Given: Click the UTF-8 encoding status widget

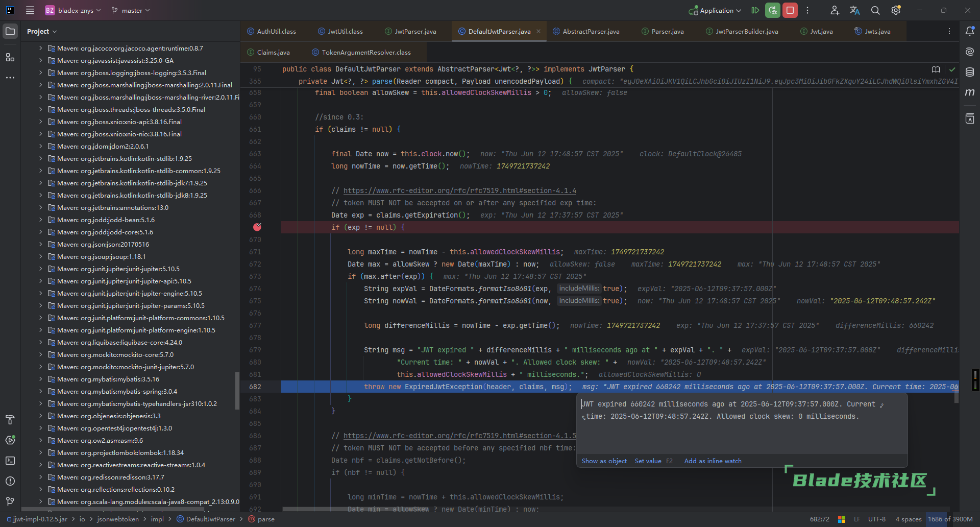Looking at the screenshot, I should [876, 519].
